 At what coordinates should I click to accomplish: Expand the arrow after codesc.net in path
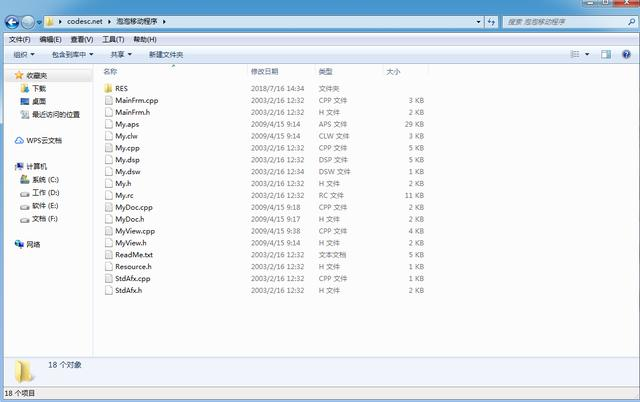109,22
